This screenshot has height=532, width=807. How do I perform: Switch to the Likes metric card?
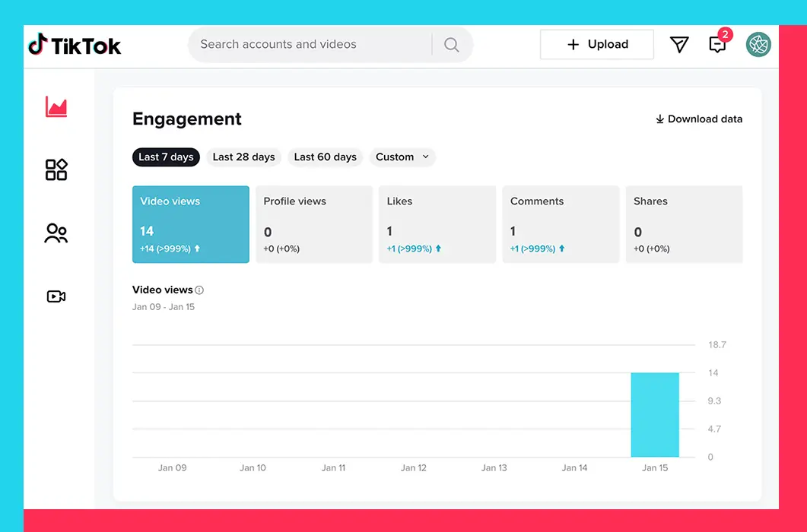coord(437,224)
